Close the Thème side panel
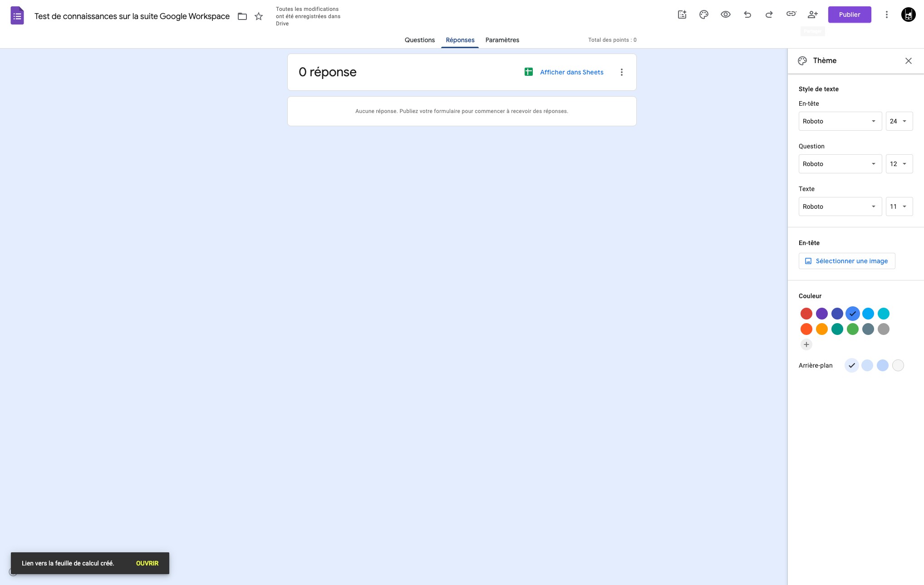 [x=908, y=61]
